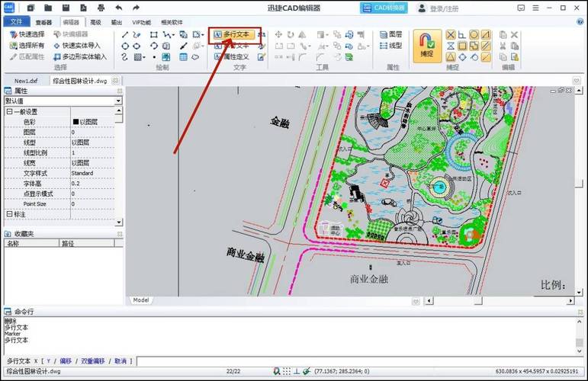Click 选择所有 to select all entities
Image resolution: width=588 pixels, height=381 pixels.
tap(27, 46)
